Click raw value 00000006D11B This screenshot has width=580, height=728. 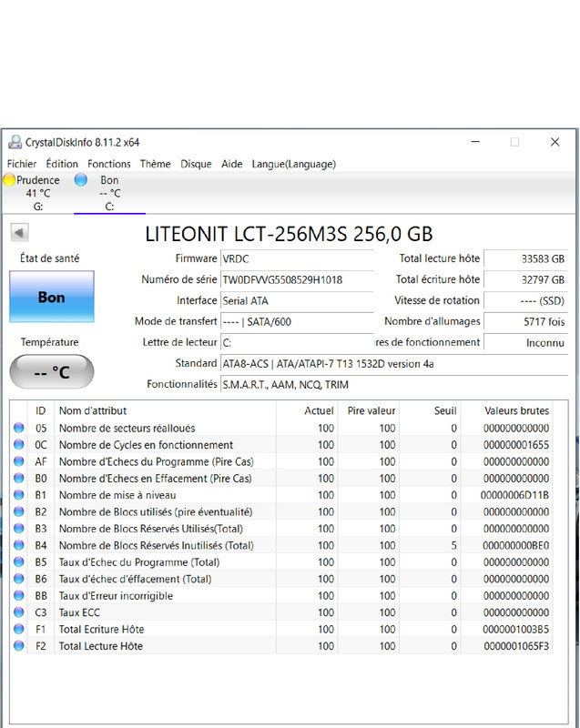tap(514, 495)
